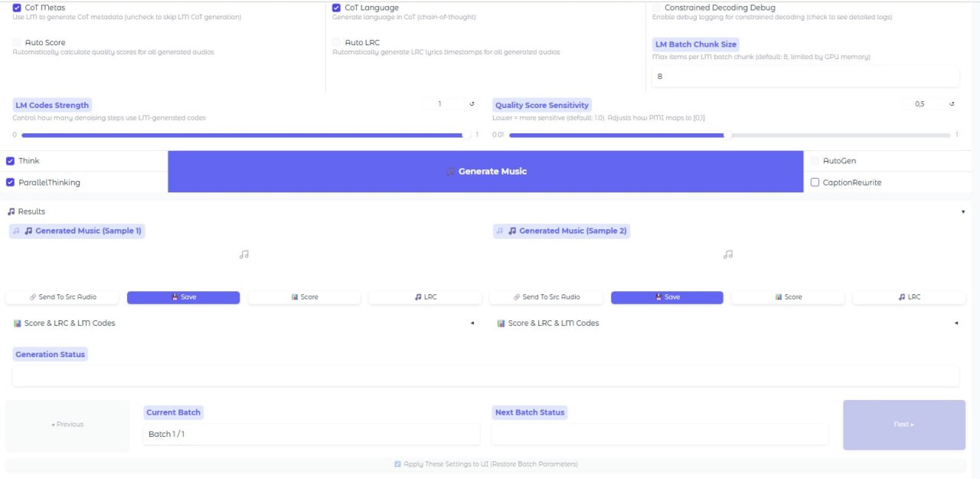Click the Generation Status label

[50, 355]
